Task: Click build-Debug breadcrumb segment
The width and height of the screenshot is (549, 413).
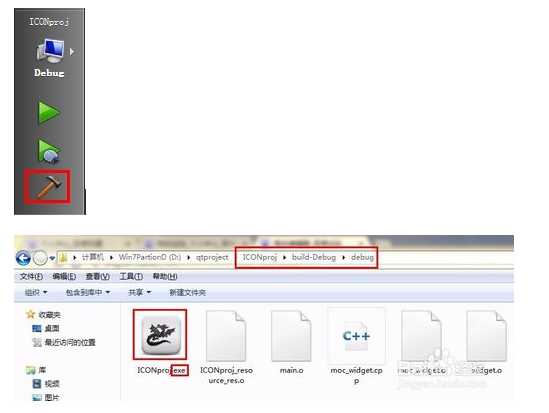Action: coord(314,257)
